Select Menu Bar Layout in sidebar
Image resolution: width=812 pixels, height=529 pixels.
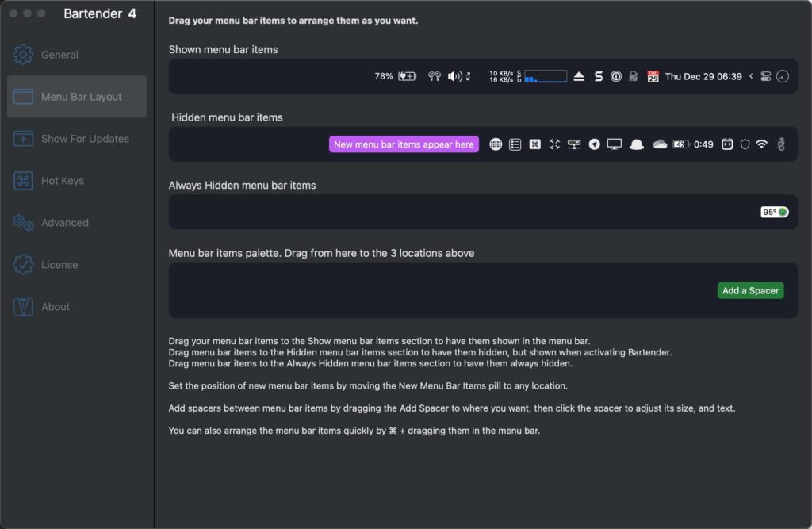click(x=77, y=97)
